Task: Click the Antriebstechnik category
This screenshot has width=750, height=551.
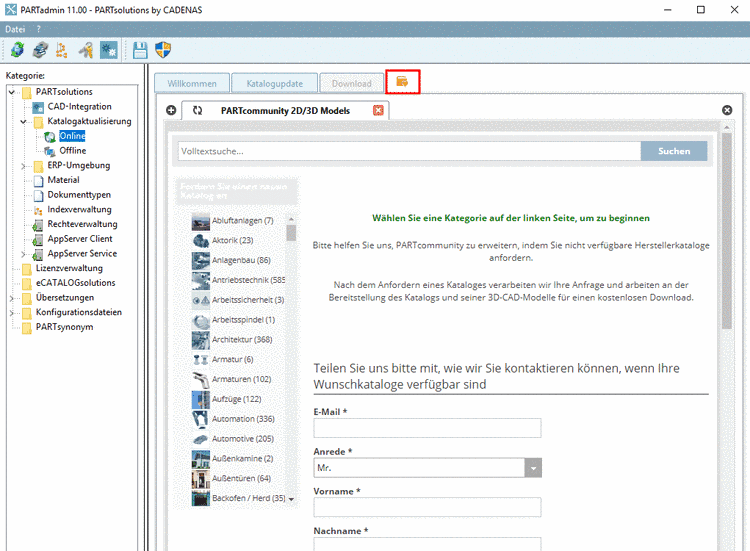Action: pos(248,280)
